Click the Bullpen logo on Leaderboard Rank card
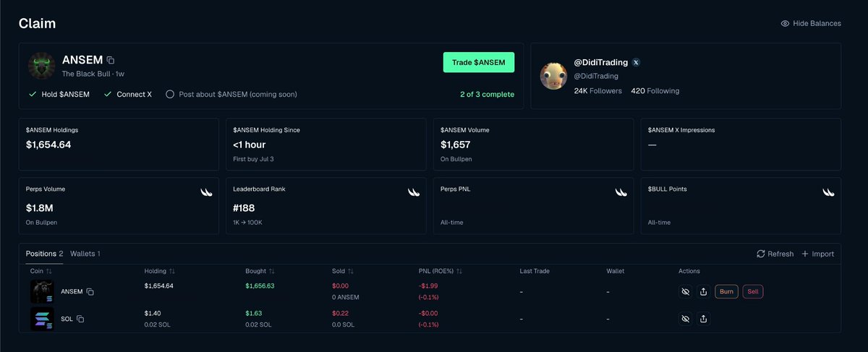 coord(414,192)
